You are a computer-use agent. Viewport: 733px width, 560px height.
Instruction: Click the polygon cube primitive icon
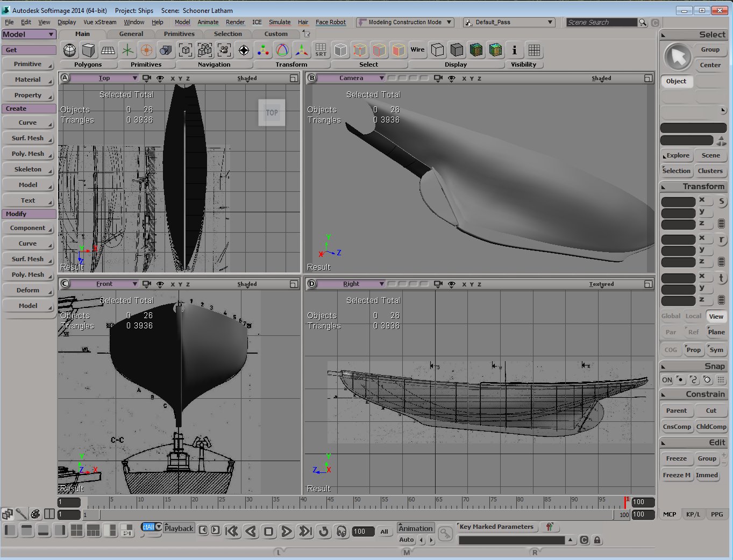(89, 51)
